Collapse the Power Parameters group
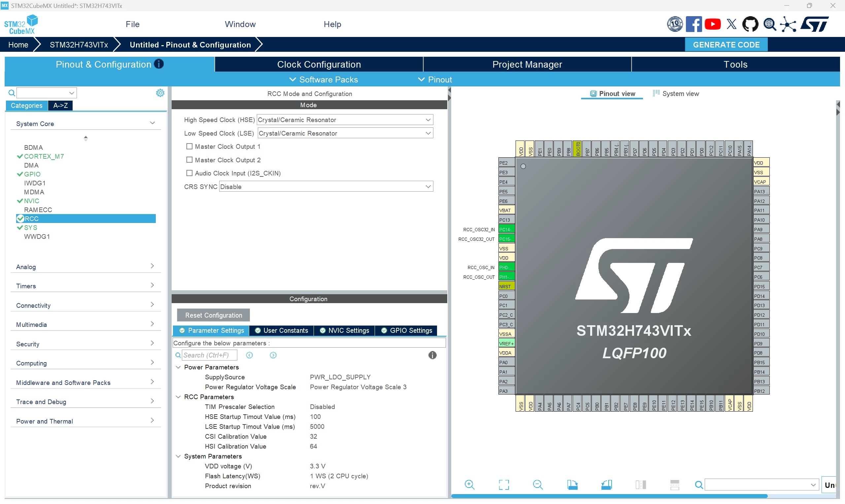845x504 pixels. 178,367
